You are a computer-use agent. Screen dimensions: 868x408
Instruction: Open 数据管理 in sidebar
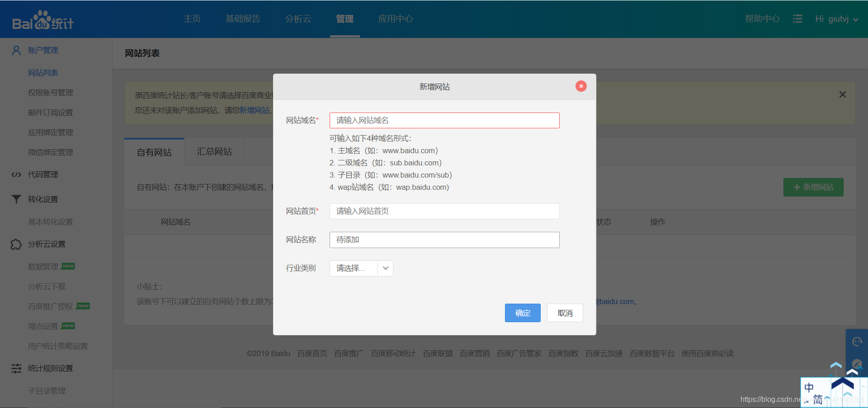click(x=43, y=267)
